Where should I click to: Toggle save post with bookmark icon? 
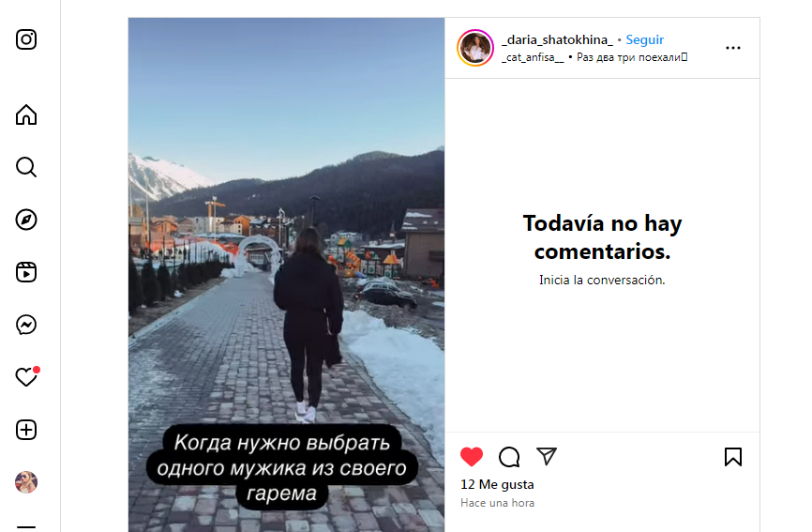(732, 457)
